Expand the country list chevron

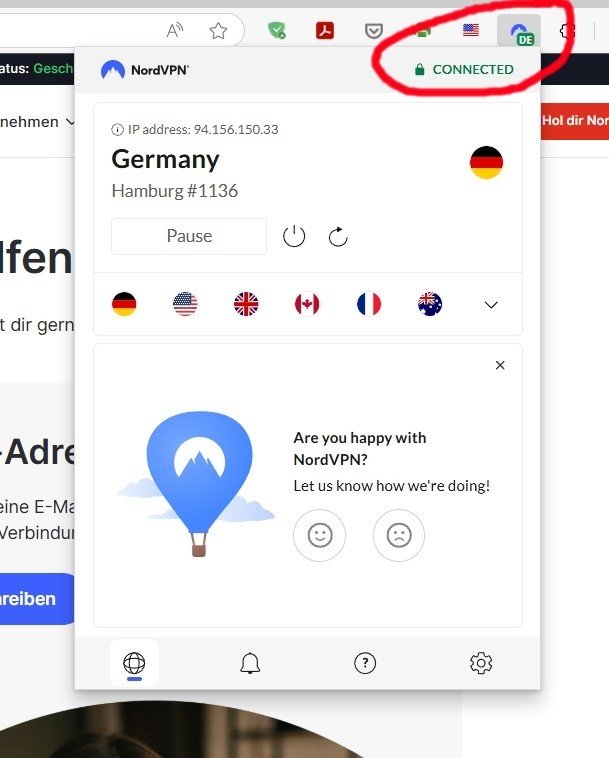491,305
